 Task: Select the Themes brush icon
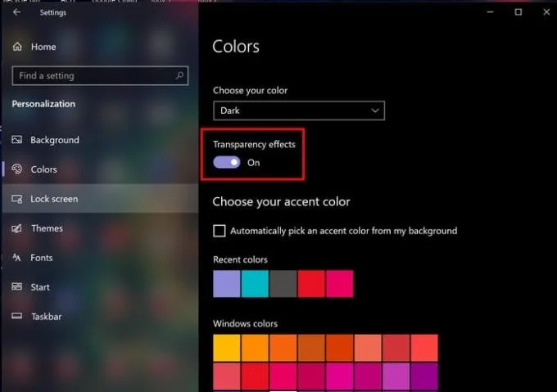coord(16,228)
